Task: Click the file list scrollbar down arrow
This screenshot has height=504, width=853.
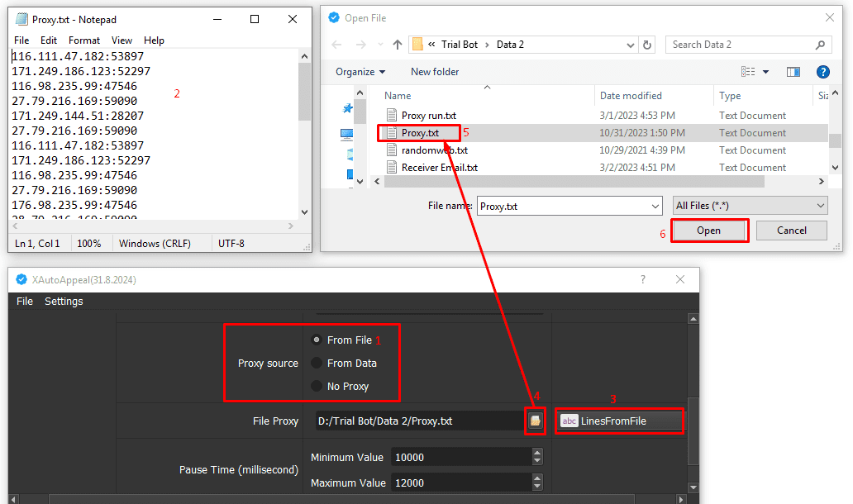Action: [x=835, y=168]
